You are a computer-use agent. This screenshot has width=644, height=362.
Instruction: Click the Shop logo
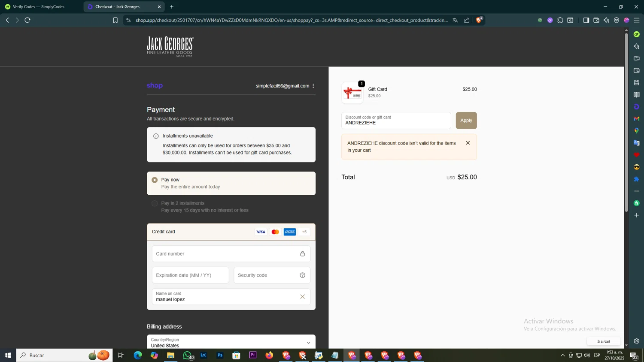(x=155, y=86)
